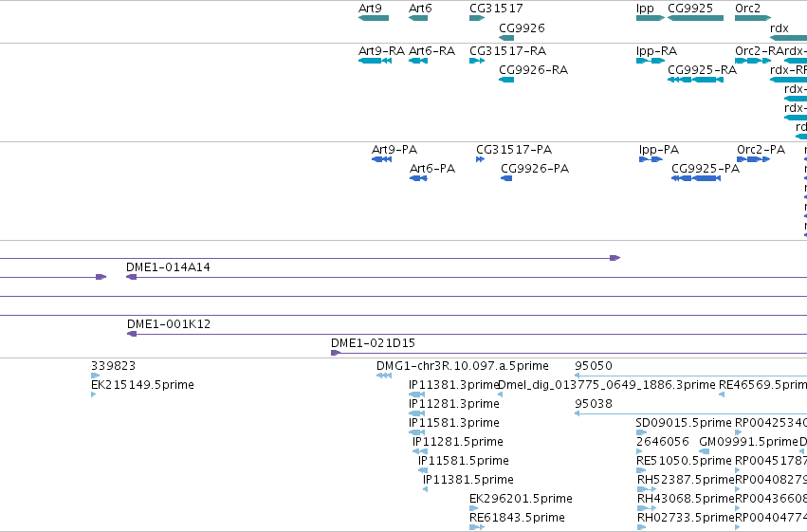
Task: Select the RE61843.5prime EST glyph
Action: (x=477, y=527)
